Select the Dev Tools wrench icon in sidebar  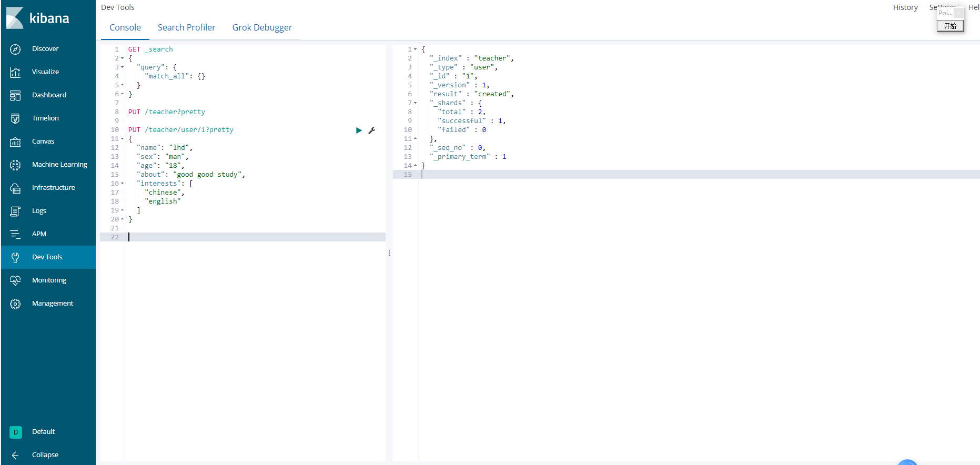[x=15, y=257]
